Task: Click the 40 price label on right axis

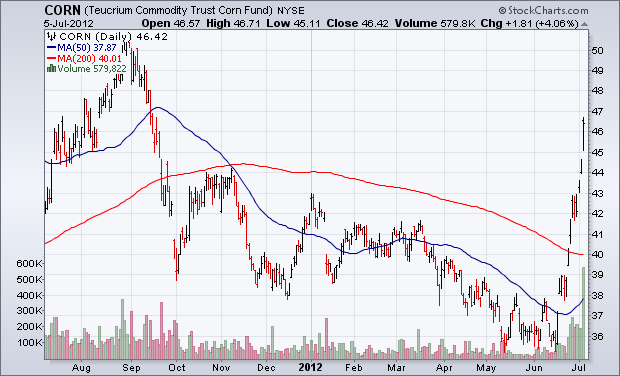Action: coord(597,255)
